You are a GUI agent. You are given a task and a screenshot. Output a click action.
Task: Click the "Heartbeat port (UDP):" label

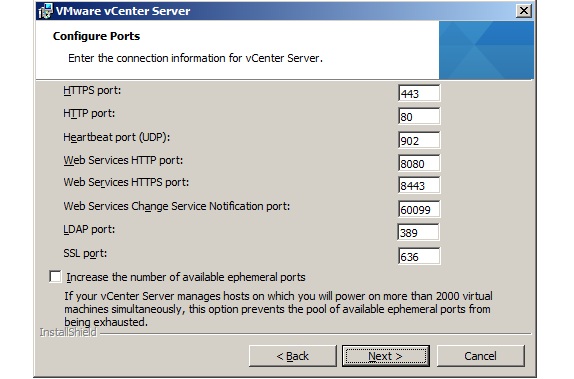116,137
